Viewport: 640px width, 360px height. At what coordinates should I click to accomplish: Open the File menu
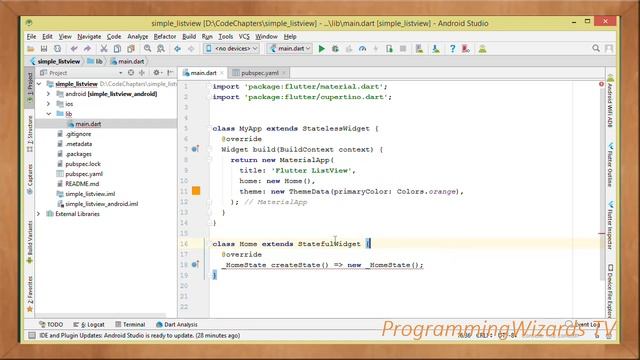(31, 37)
